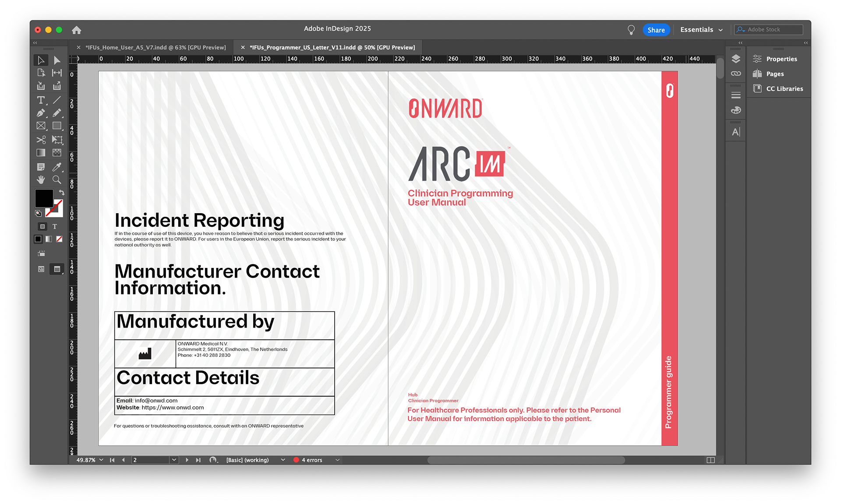Toggle split layout view in status bar
Image resolution: width=841 pixels, height=504 pixels.
coord(710,460)
